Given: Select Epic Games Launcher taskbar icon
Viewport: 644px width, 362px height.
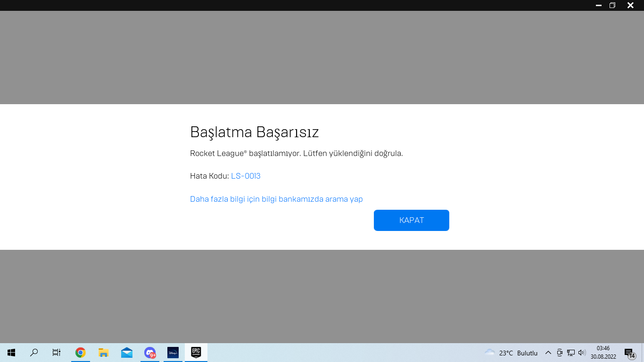Looking at the screenshot, I should tap(196, 353).
